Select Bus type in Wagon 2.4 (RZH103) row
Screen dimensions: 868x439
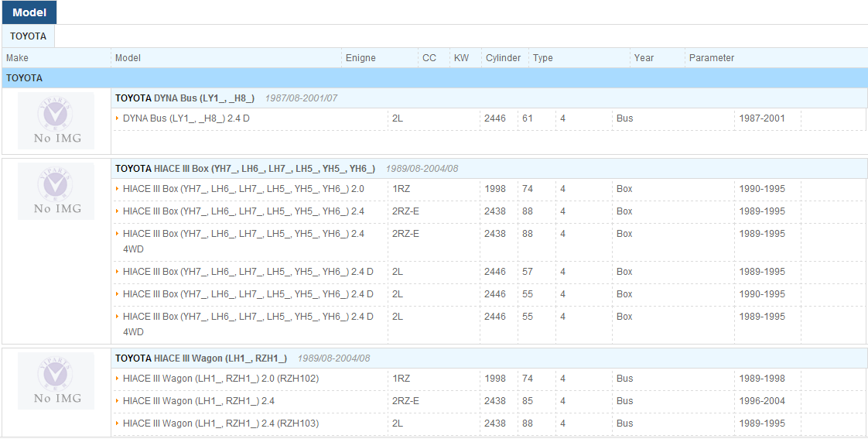point(624,423)
